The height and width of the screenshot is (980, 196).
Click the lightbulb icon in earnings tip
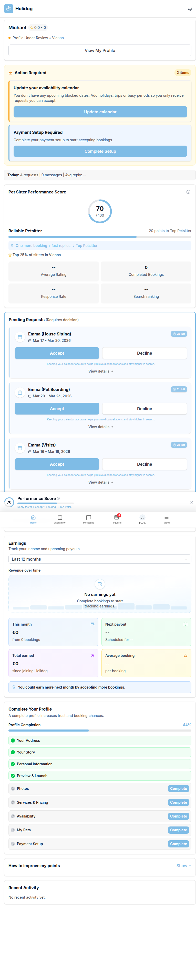[x=14, y=687]
